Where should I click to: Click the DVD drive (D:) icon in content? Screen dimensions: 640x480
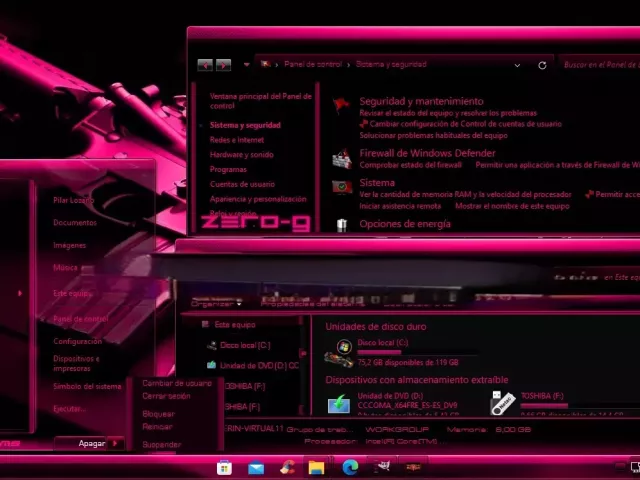click(339, 404)
